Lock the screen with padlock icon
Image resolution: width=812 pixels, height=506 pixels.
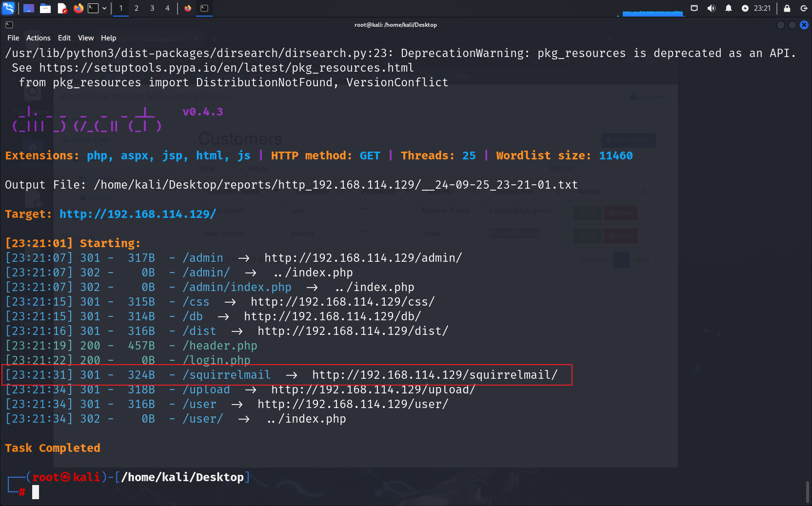(787, 8)
